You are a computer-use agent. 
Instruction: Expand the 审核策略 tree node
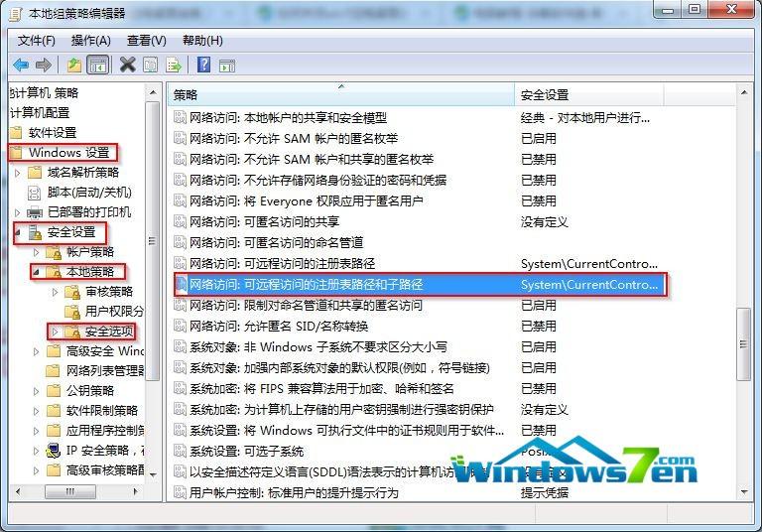click(x=55, y=292)
